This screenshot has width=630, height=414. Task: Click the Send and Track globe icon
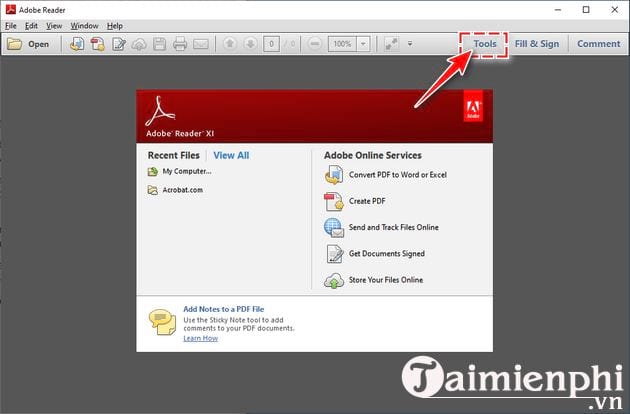coord(333,227)
